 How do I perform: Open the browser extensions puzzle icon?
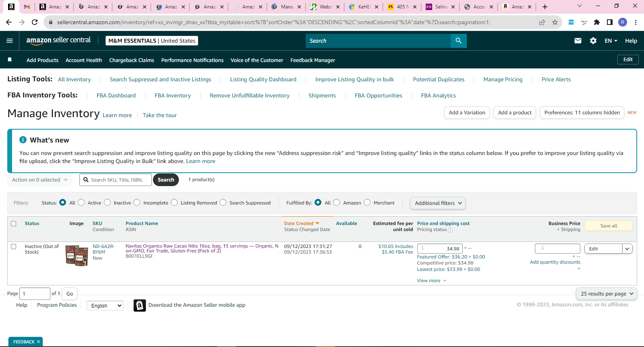[x=597, y=22]
